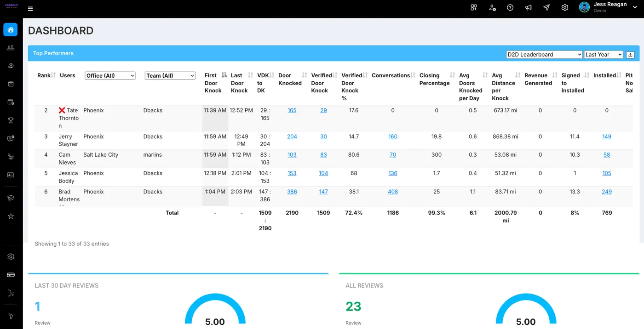Click the Coconut logo
Image resolution: width=644 pixels, height=329 pixels.
pos(11,6)
